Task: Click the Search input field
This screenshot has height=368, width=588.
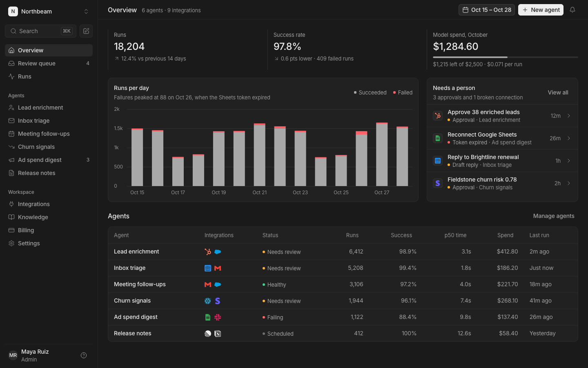Action: coord(40,31)
